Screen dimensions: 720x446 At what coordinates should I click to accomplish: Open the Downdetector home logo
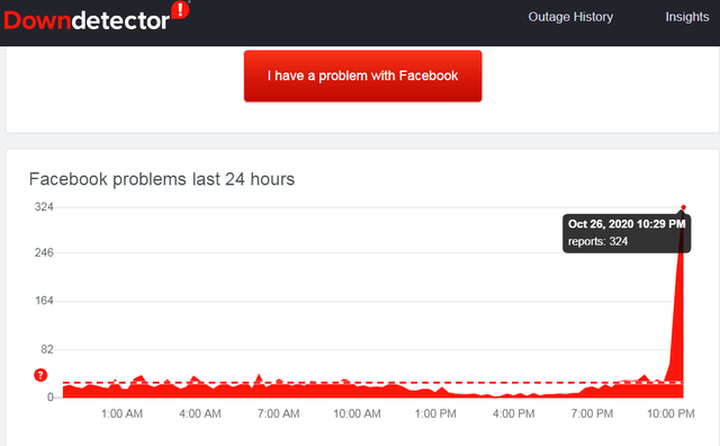click(x=86, y=18)
